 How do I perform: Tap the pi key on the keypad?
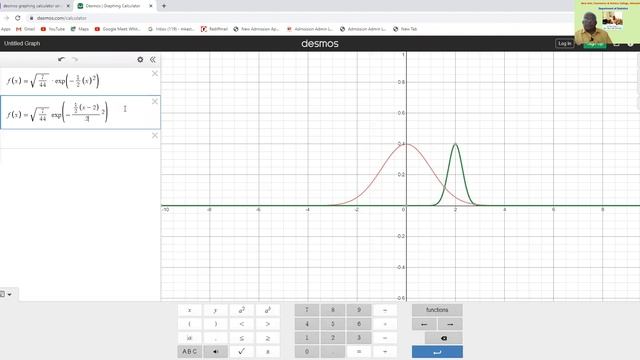(x=268, y=351)
